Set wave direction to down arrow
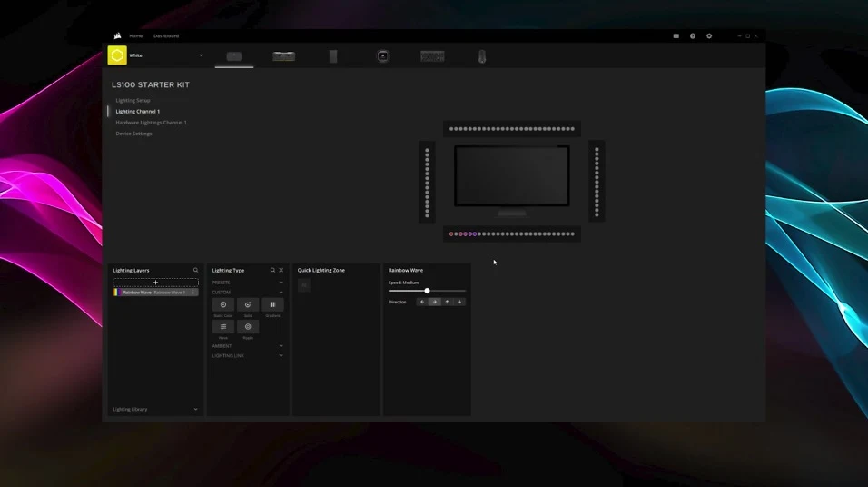The width and height of the screenshot is (868, 487). pos(459,302)
